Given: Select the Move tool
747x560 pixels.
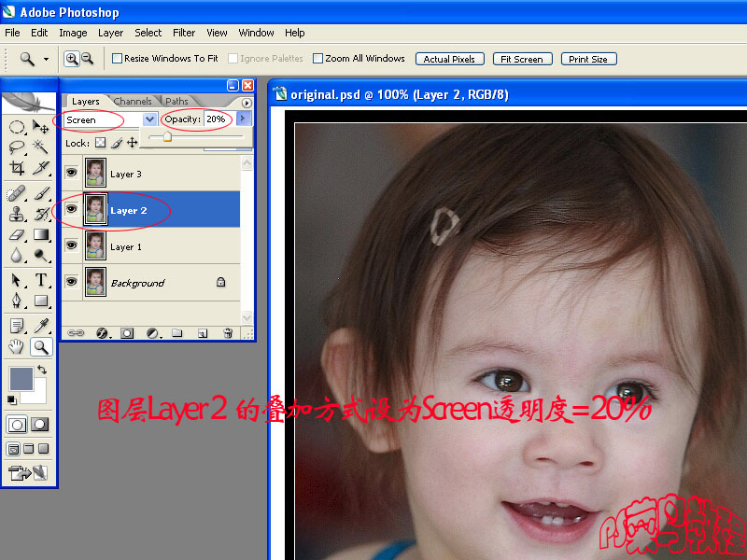Looking at the screenshot, I should (x=40, y=127).
